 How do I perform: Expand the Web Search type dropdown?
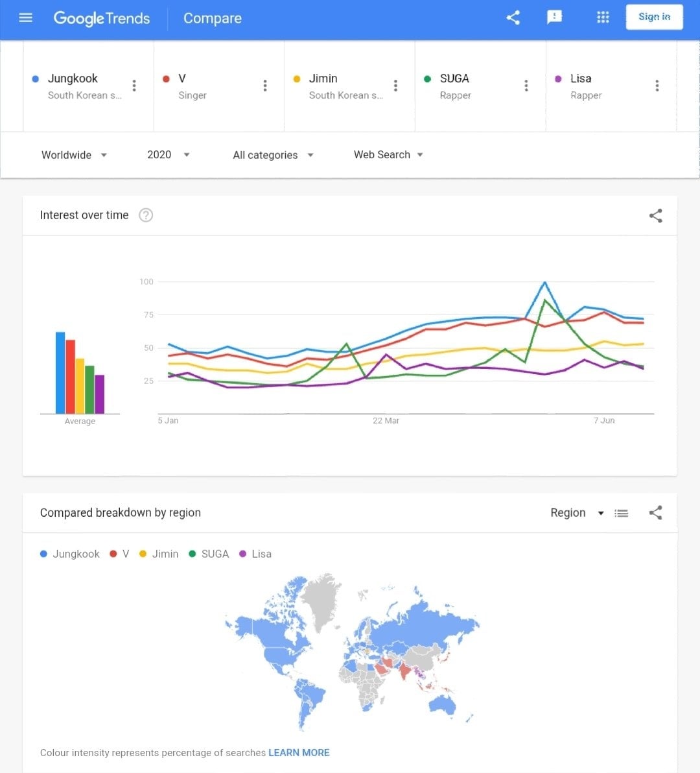388,155
